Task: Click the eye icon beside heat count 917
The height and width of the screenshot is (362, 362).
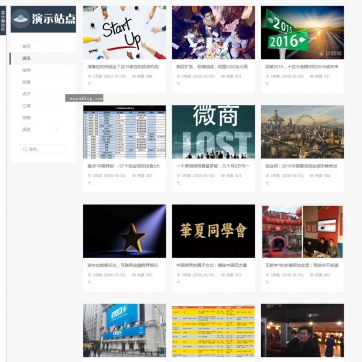Action: (x=312, y=76)
